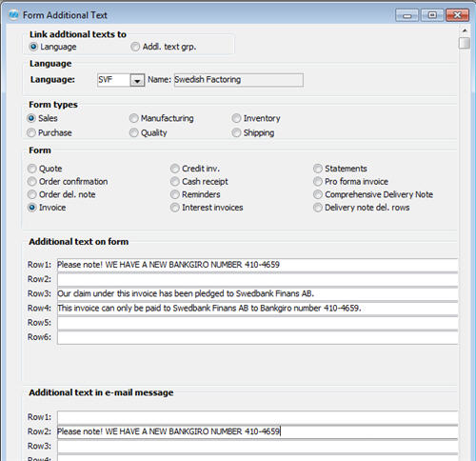
Task: Click Row2 bankgiro field in e-mail message section
Action: click(257, 431)
